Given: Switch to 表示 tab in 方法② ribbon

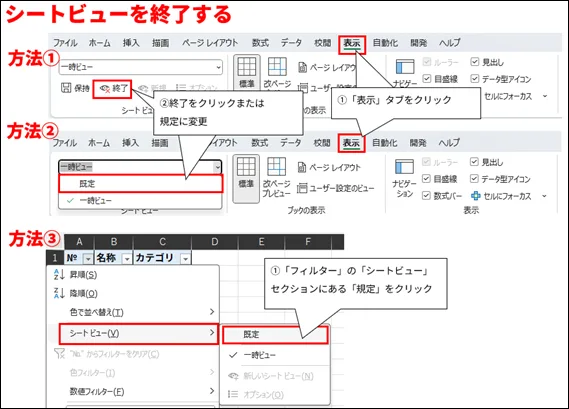Looking at the screenshot, I should point(351,143).
